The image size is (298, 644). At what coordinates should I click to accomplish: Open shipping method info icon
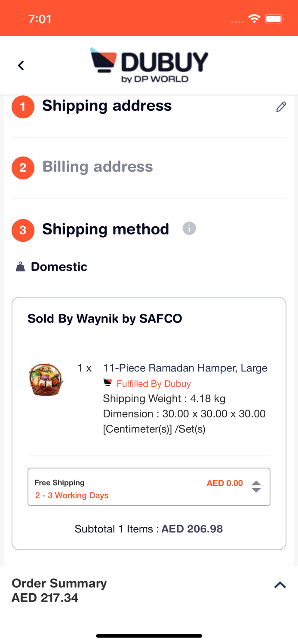(x=189, y=228)
